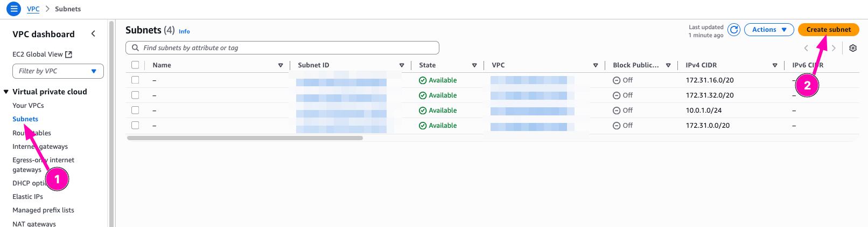Open the Filter by VPC dropdown
The image size is (868, 227).
(58, 71)
